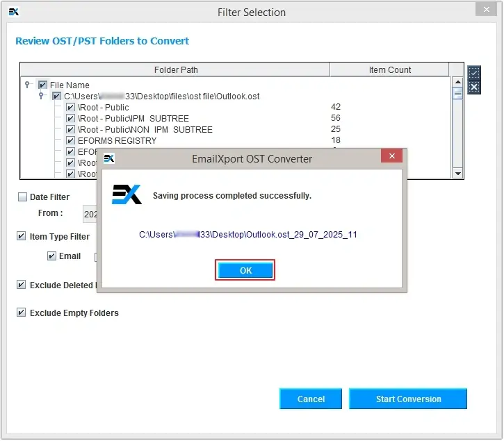
Task: Click the app icon in Filter Selection title bar
Action: pyautogui.click(x=14, y=12)
